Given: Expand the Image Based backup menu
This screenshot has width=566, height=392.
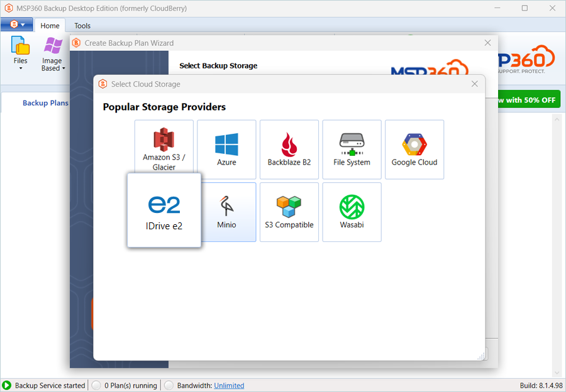Looking at the screenshot, I should click(x=52, y=55).
